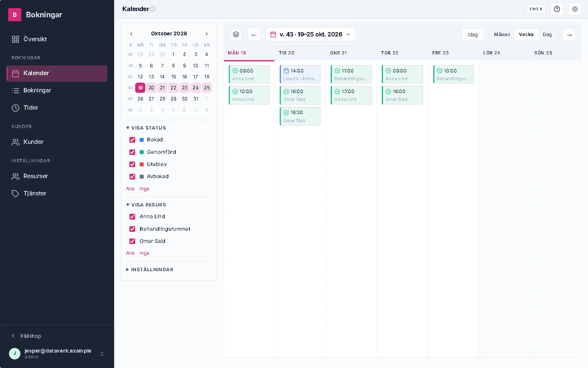Jump to today with Idag button
Viewport: 588px width, 368px height.
[x=473, y=35]
